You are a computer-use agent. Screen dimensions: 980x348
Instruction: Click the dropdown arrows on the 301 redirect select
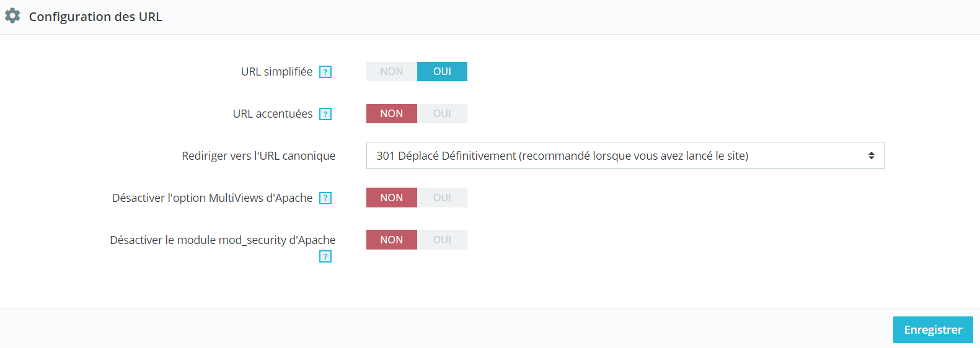871,155
